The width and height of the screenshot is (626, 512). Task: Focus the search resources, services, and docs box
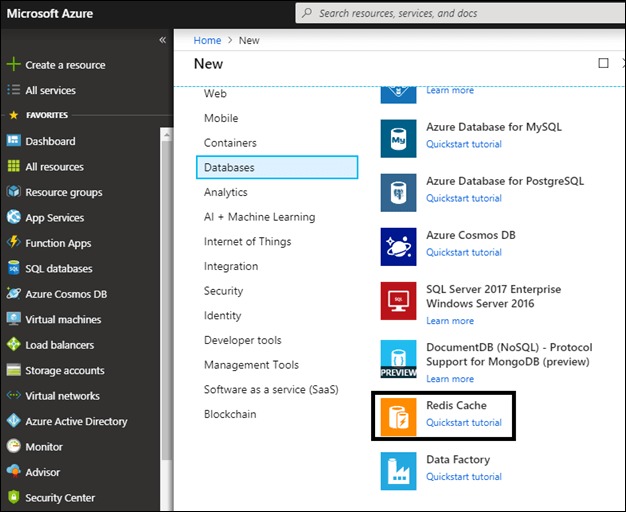click(460, 13)
